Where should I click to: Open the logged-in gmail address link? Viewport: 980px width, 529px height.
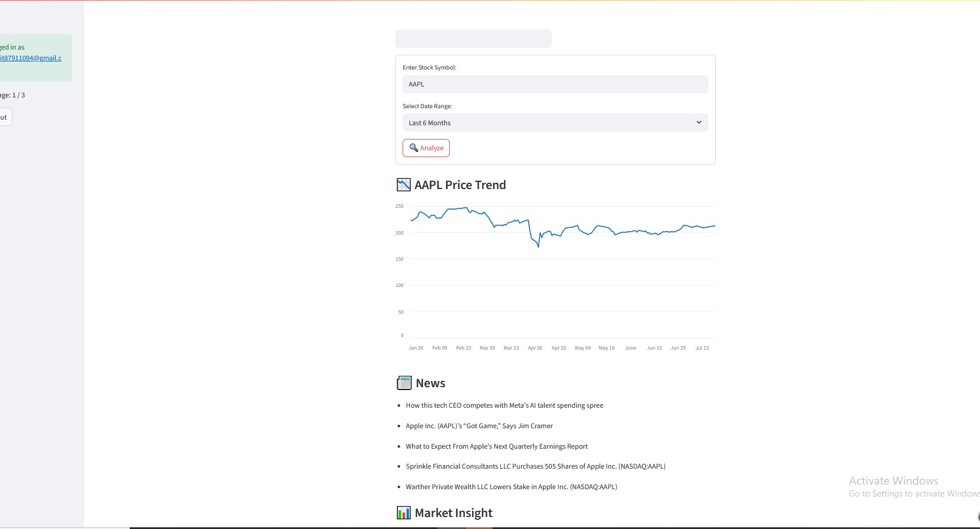click(31, 58)
